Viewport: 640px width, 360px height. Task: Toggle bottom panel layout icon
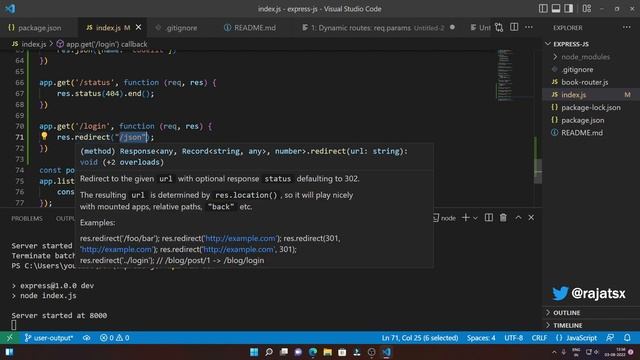[x=556, y=9]
